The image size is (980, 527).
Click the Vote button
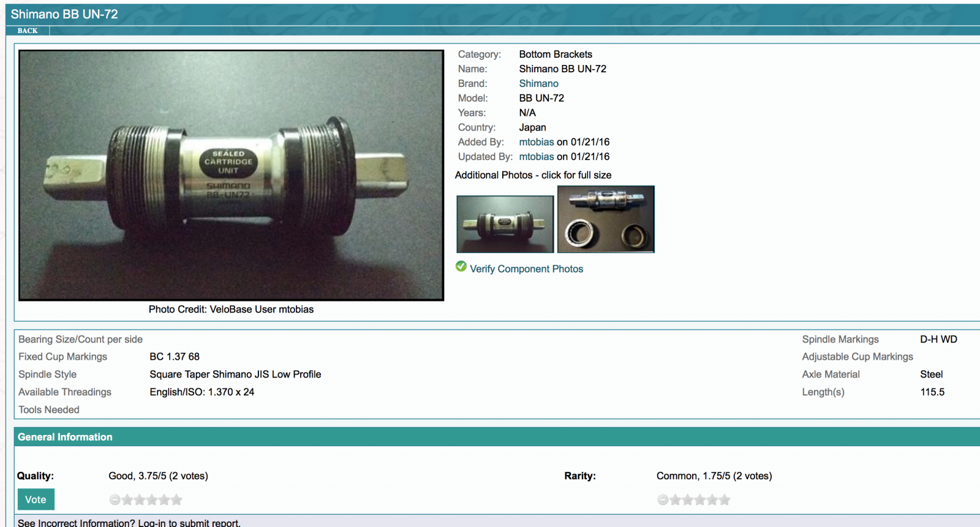point(36,499)
